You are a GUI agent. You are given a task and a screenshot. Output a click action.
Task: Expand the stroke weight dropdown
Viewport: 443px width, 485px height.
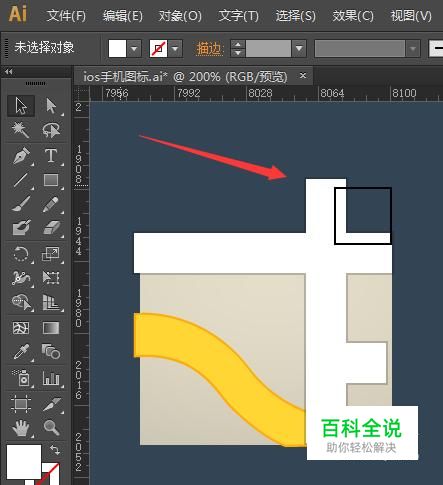point(299,49)
